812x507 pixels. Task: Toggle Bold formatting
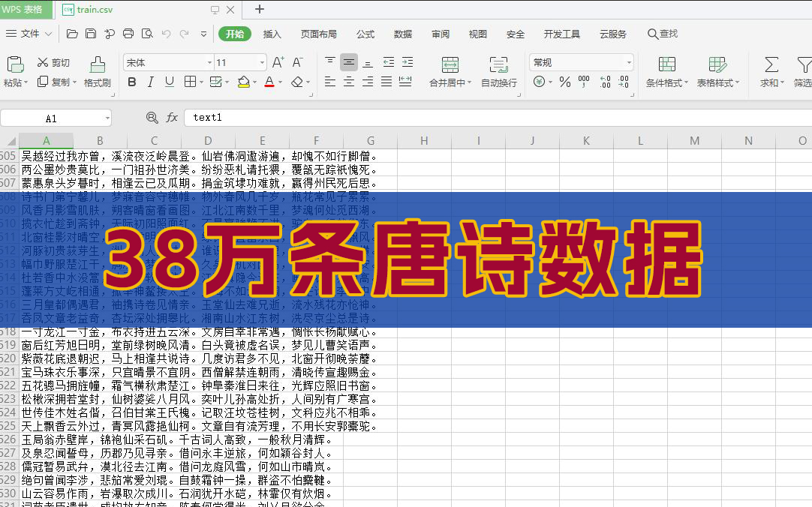[x=132, y=82]
